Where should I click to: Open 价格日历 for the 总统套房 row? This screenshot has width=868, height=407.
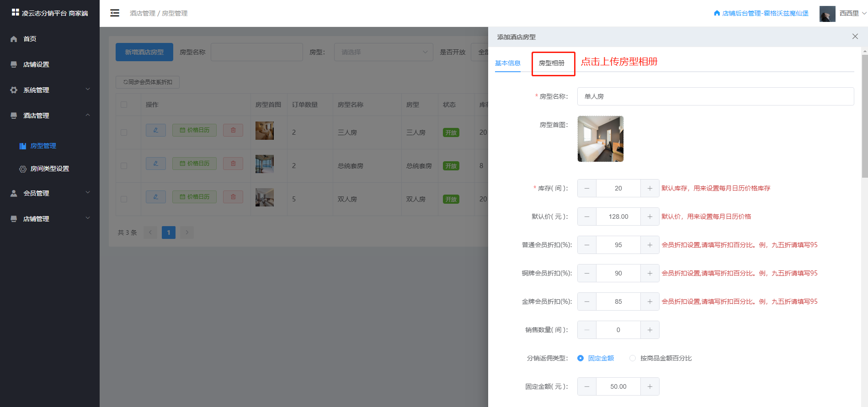point(195,164)
